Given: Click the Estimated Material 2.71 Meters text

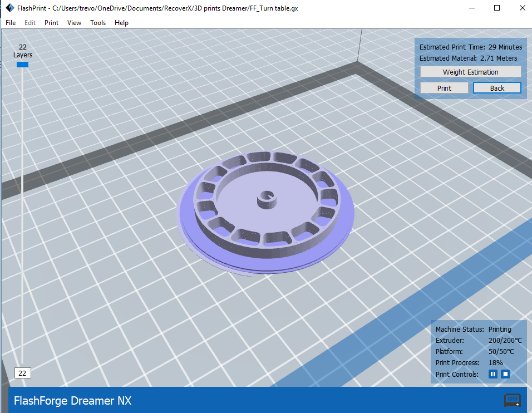Looking at the screenshot, I should [468, 58].
